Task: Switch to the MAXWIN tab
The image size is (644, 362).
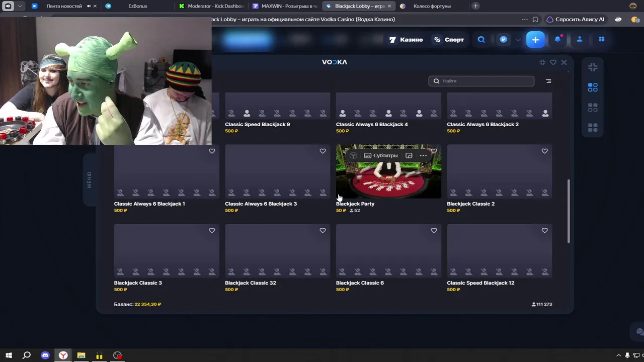Action: point(285,6)
